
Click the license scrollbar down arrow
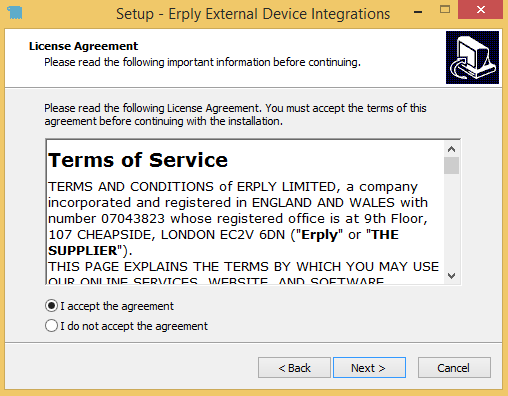(451, 276)
